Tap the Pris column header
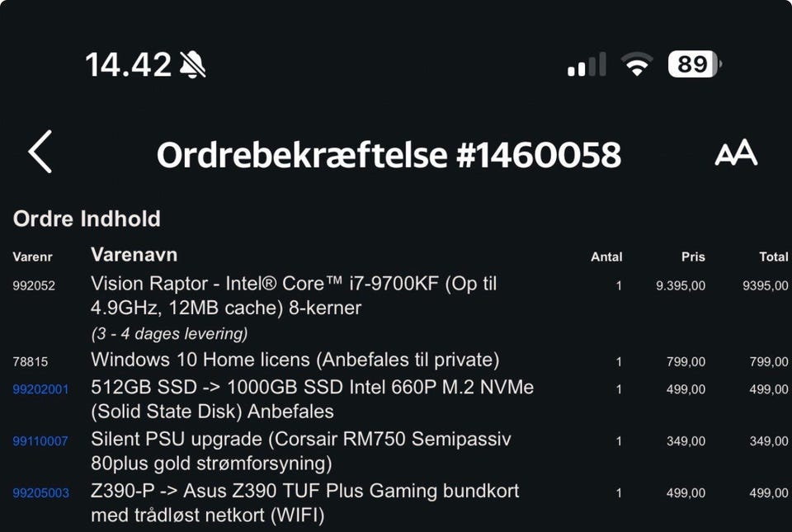 tap(693, 257)
